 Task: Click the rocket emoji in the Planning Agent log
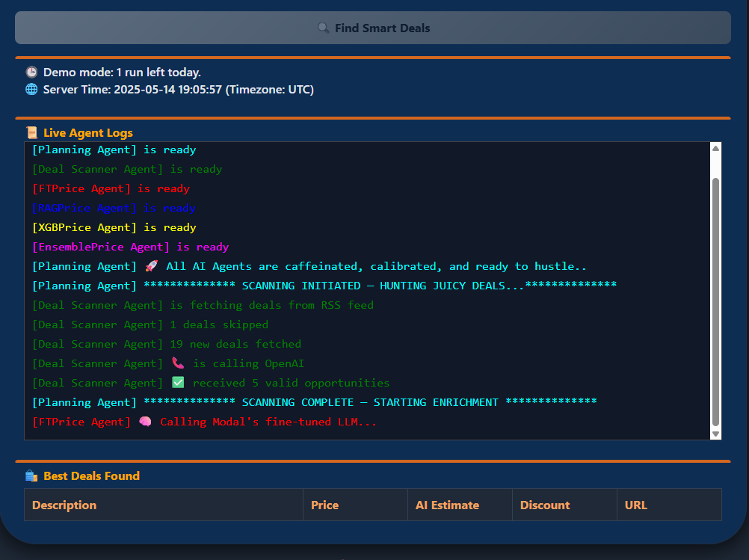tap(151, 267)
